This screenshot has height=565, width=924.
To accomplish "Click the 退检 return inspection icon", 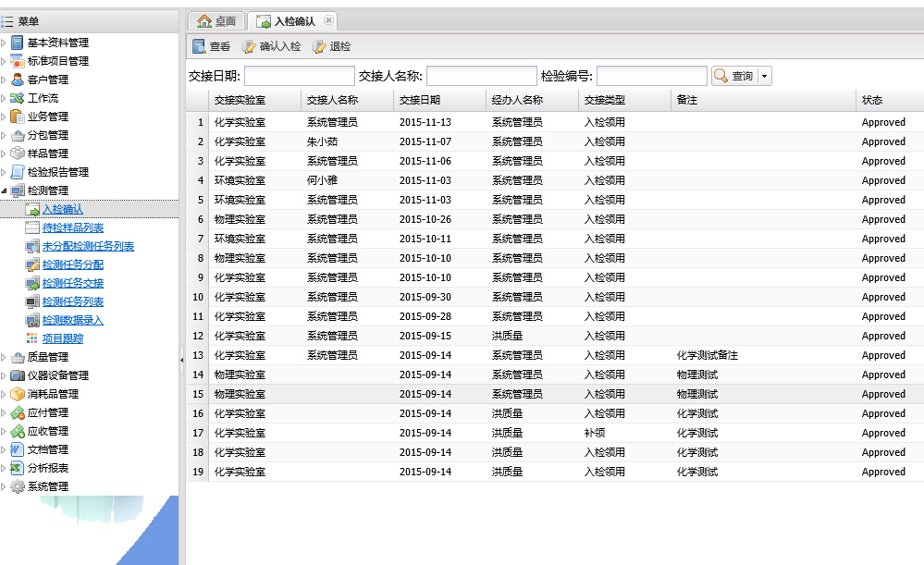I will click(x=320, y=46).
